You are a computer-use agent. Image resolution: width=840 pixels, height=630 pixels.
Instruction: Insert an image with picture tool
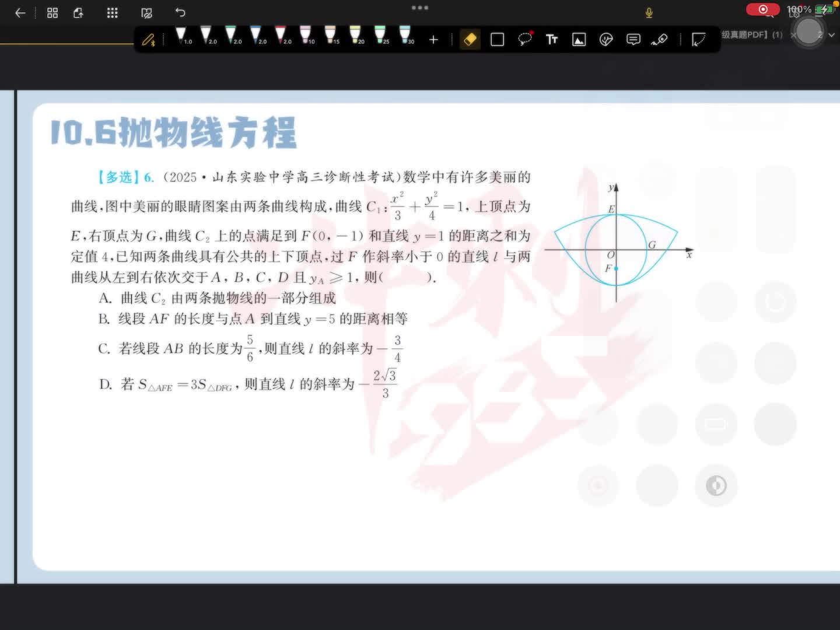tap(579, 39)
